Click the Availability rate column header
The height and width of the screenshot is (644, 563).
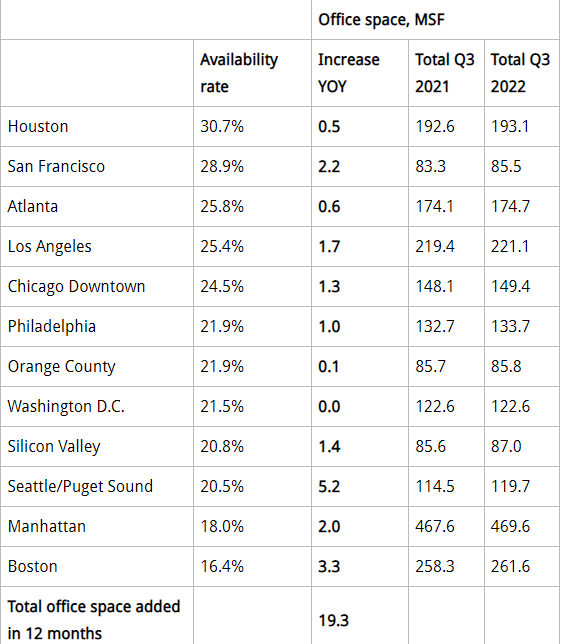239,73
